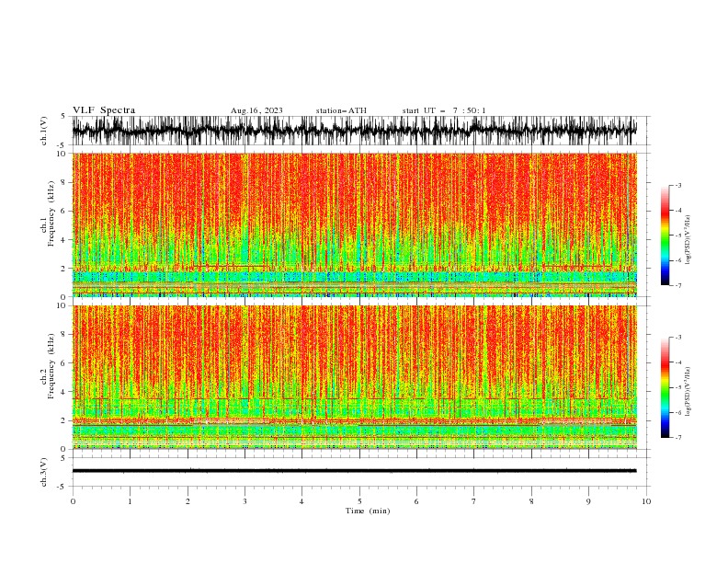Click the "ch.1(V)" waveform axis label
This screenshot has height=563, width=728.
click(44, 131)
